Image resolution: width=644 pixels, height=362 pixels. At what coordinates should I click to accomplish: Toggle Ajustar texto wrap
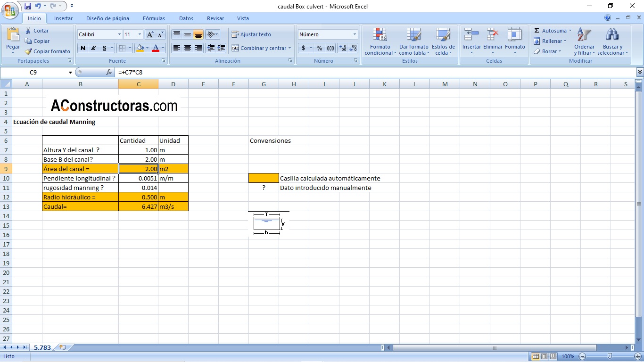tap(251, 34)
